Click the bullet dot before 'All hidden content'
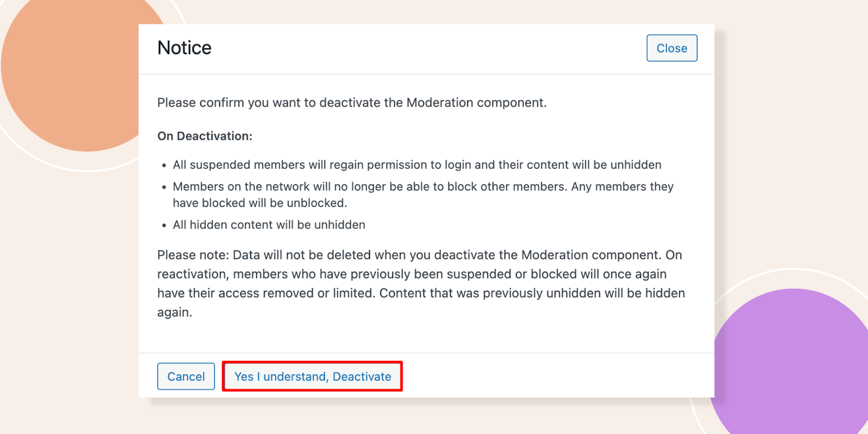Screen dimensions: 868x434 pyautogui.click(x=164, y=225)
